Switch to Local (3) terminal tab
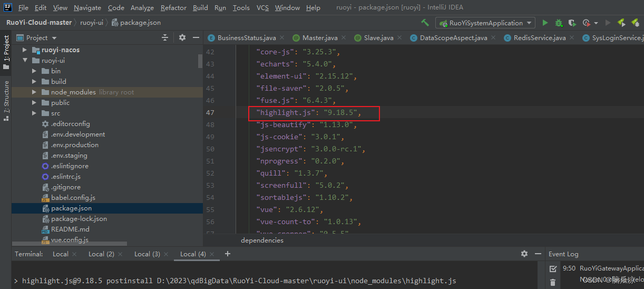The width and height of the screenshot is (644, 289). coord(147,254)
